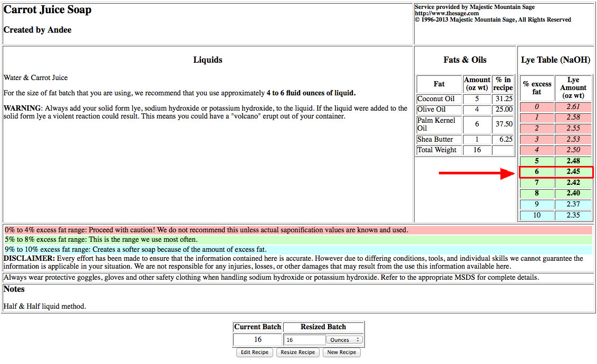The height and width of the screenshot is (364, 597).
Task: Click the % excess fat column header
Action: pyautogui.click(x=537, y=88)
